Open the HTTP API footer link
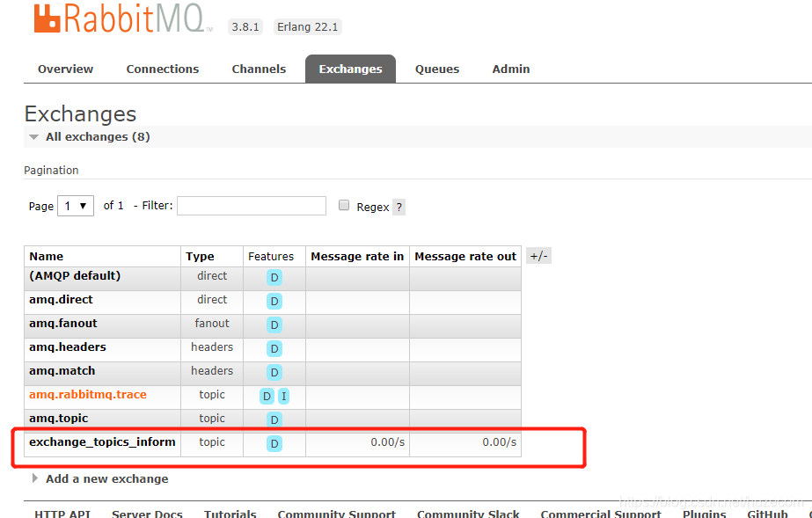The image size is (812, 518). 62,514
